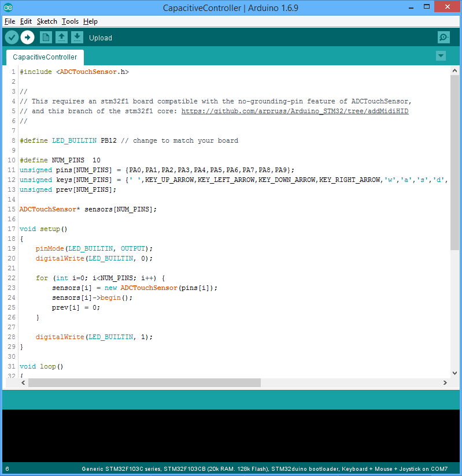462x476 pixels.
Task: Open the Serial Monitor magnifier icon
Action: click(443, 38)
